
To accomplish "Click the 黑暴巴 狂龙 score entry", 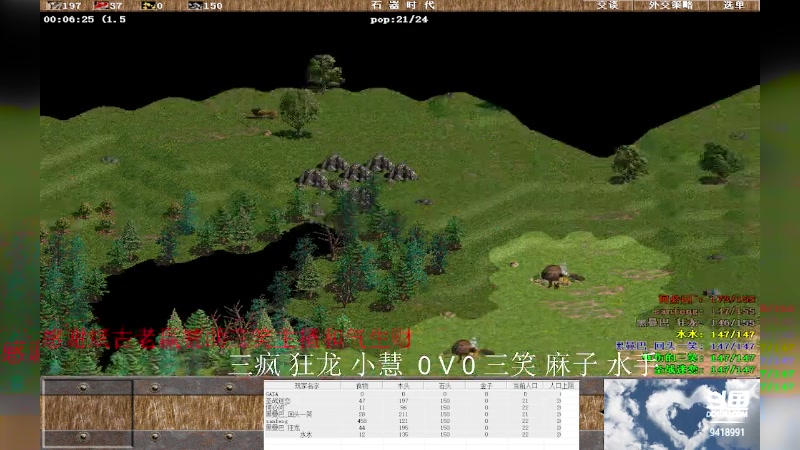I will click(x=695, y=322).
